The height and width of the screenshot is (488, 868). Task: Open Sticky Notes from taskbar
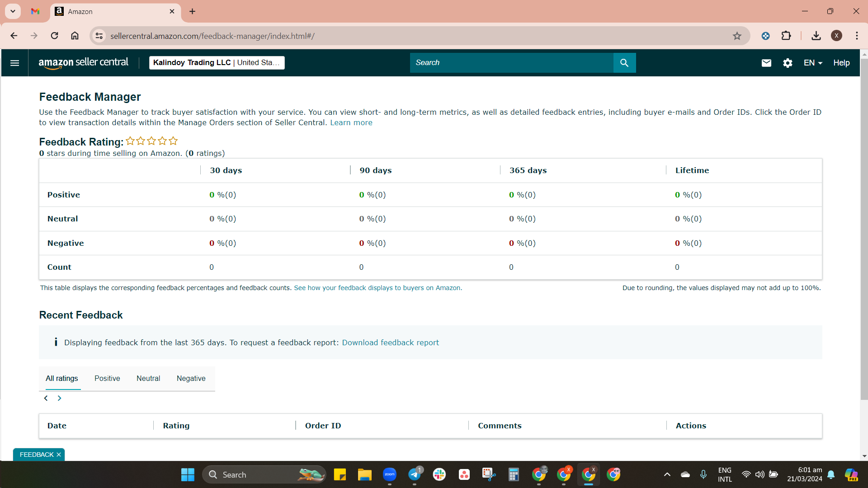[x=340, y=475]
